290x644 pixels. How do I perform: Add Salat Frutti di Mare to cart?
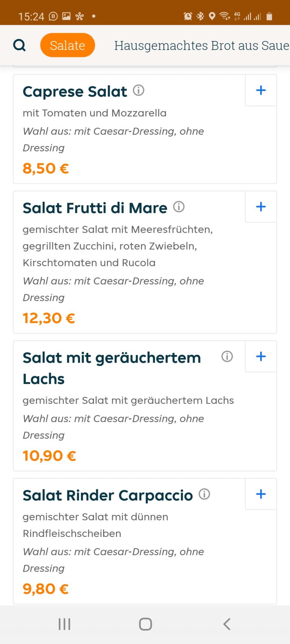click(261, 207)
